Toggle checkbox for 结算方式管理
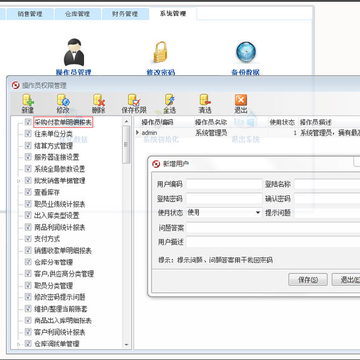The height and width of the screenshot is (360, 360). (x=28, y=146)
